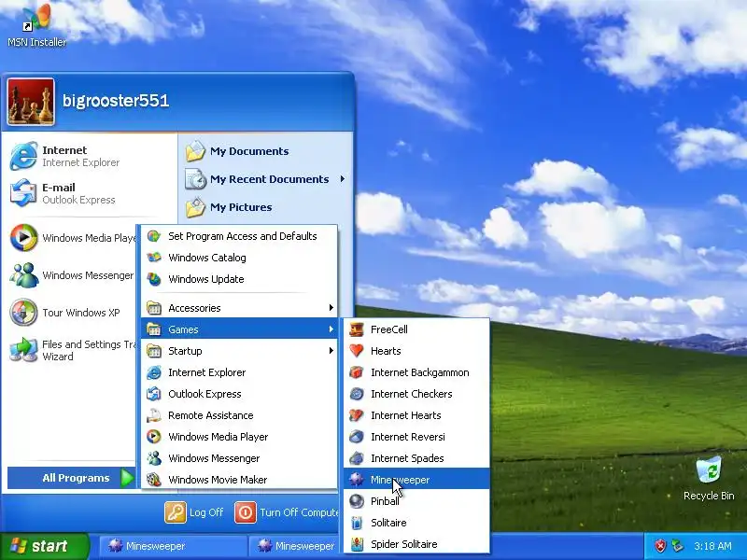Open the MSN Installer desktop shortcut

coord(36,25)
